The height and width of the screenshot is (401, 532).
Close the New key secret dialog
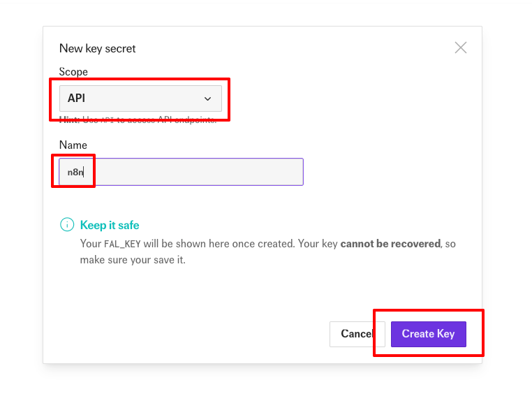(x=461, y=48)
